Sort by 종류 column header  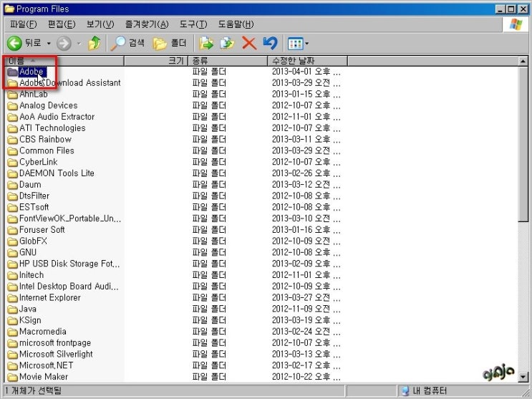tap(228, 61)
